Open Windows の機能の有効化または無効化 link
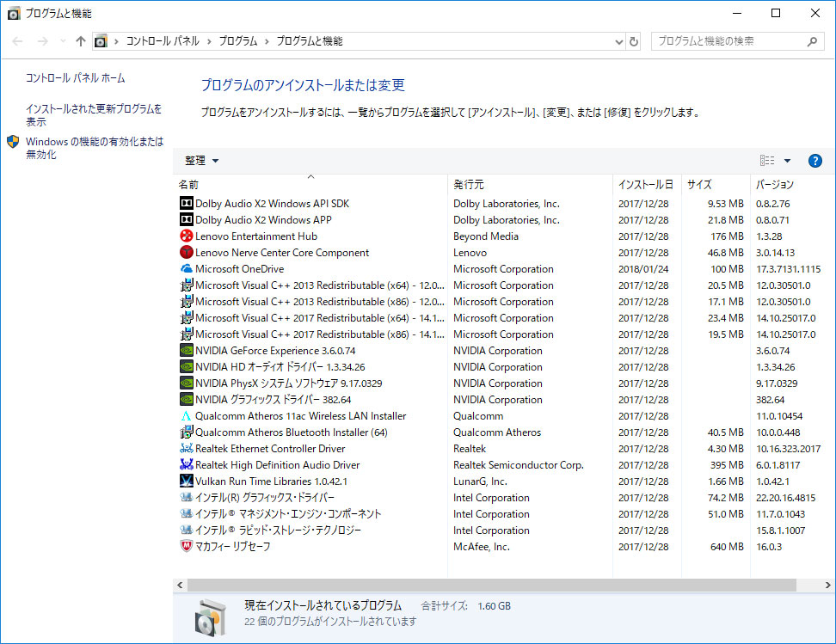The height and width of the screenshot is (644, 836). coord(95,148)
